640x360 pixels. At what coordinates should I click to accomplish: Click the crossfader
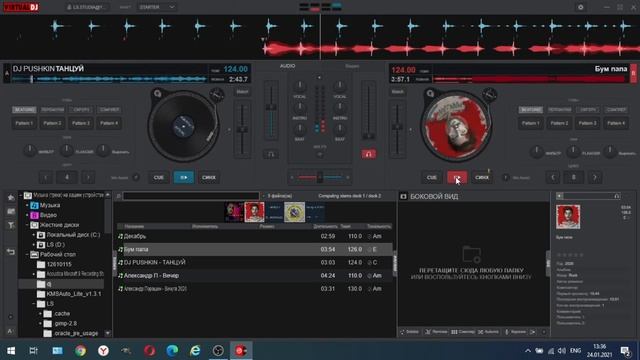(320, 177)
